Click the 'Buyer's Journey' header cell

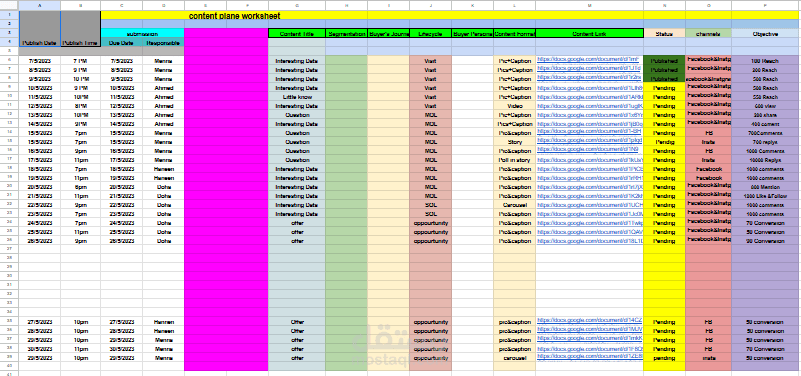[388, 34]
